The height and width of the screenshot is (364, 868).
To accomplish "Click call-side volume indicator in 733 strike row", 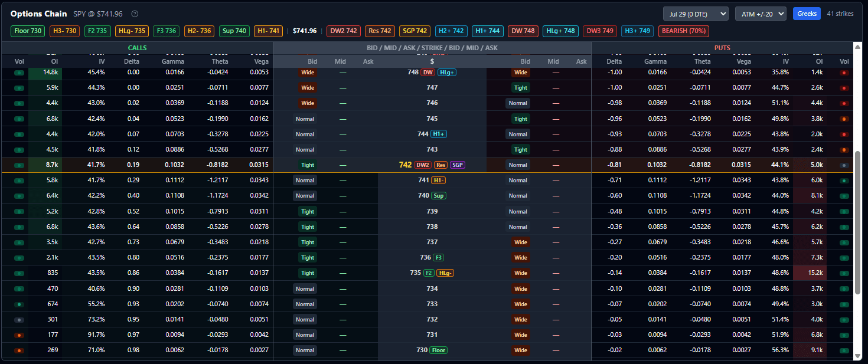I will click(x=19, y=304).
